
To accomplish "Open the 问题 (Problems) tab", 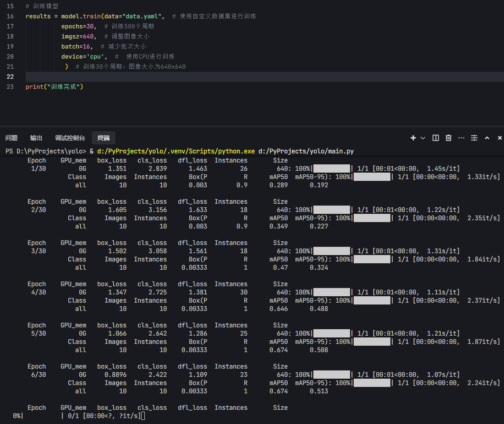I will pyautogui.click(x=11, y=137).
